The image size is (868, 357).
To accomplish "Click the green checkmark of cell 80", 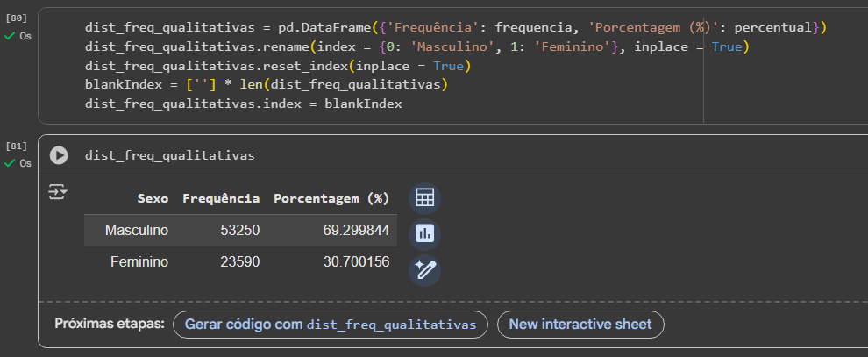I will (x=10, y=37).
